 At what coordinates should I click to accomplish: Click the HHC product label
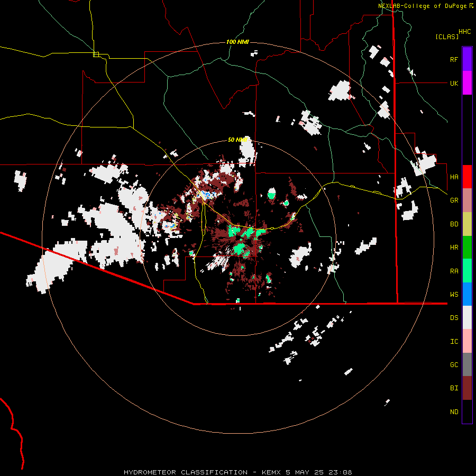pyautogui.click(x=465, y=32)
